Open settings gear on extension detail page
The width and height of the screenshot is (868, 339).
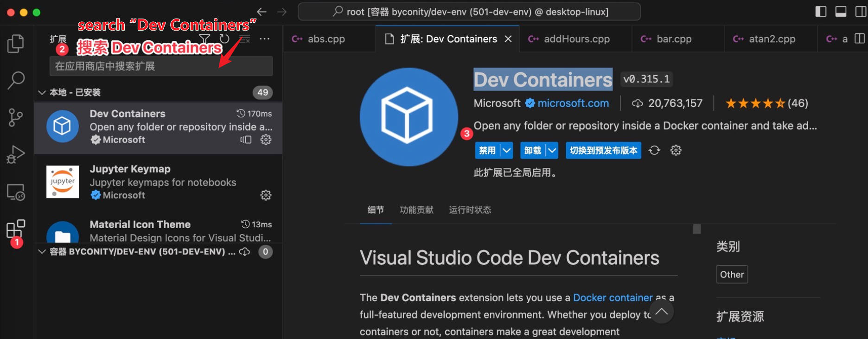coord(676,150)
